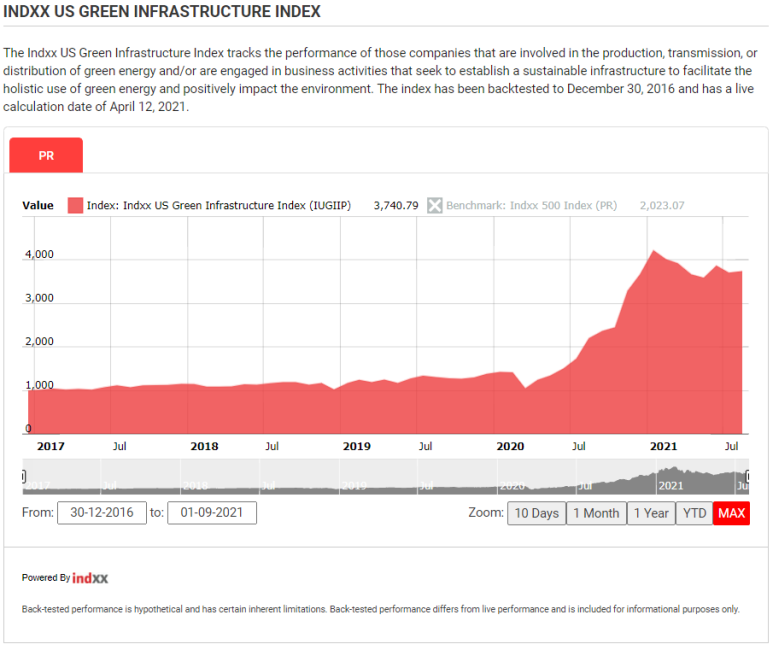This screenshot has width=773, height=650.
Task: Set zoom to 1 Month
Action: pos(596,513)
